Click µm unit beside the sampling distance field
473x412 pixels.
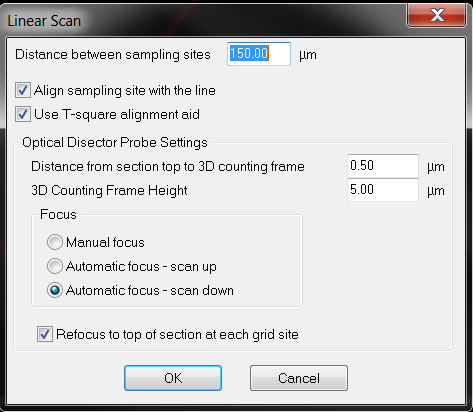point(308,55)
